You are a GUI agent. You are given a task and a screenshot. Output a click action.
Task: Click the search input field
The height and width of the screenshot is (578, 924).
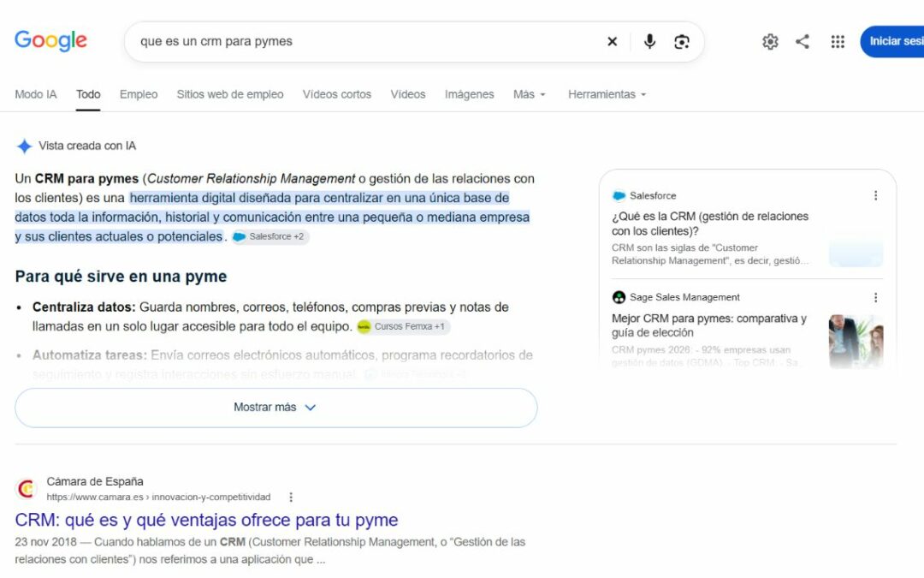(365, 41)
